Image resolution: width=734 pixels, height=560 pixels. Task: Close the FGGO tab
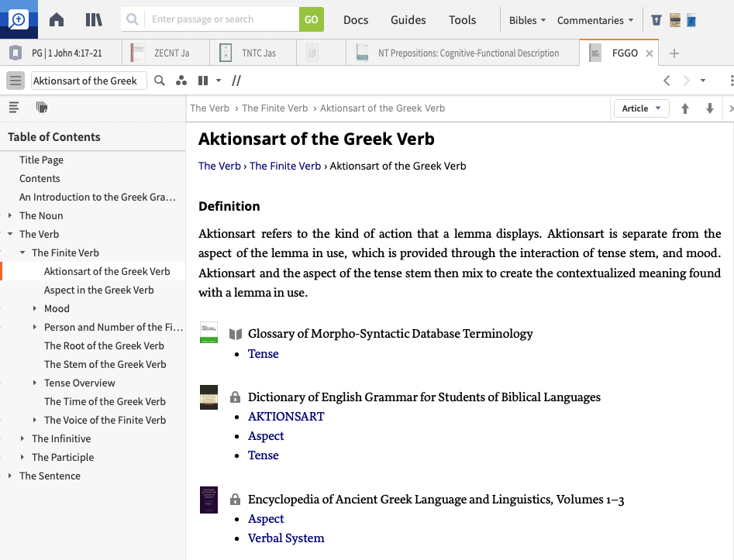click(650, 53)
